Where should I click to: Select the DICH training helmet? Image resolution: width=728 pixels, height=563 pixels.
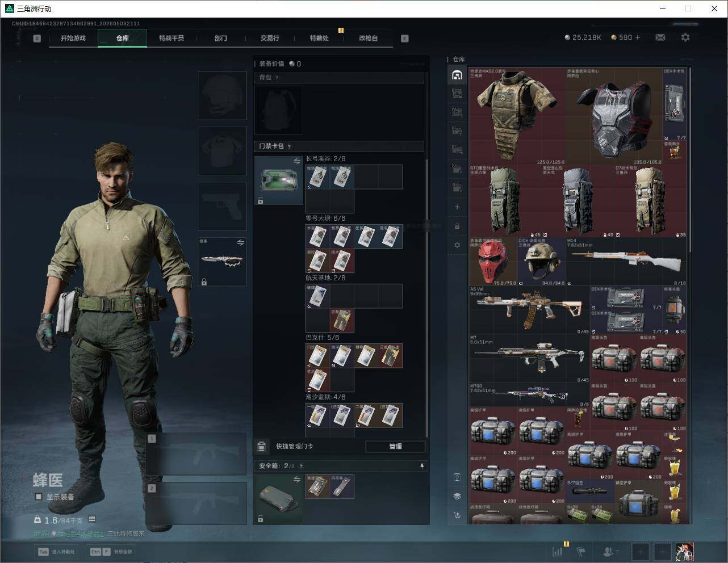click(541, 262)
